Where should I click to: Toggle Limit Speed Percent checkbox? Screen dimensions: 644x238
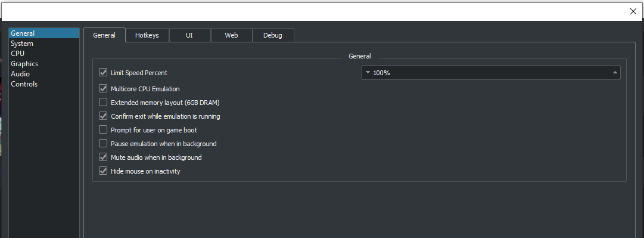tap(103, 73)
